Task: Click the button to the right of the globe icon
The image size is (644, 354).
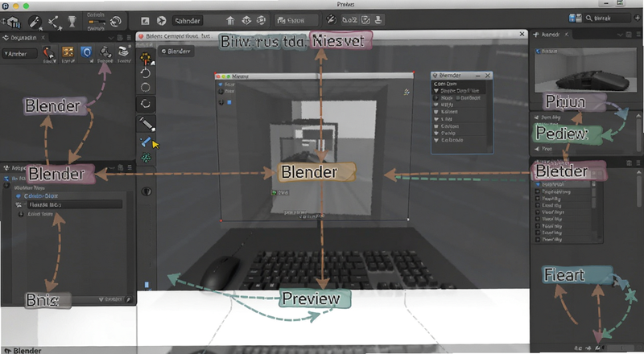Action: point(296,20)
